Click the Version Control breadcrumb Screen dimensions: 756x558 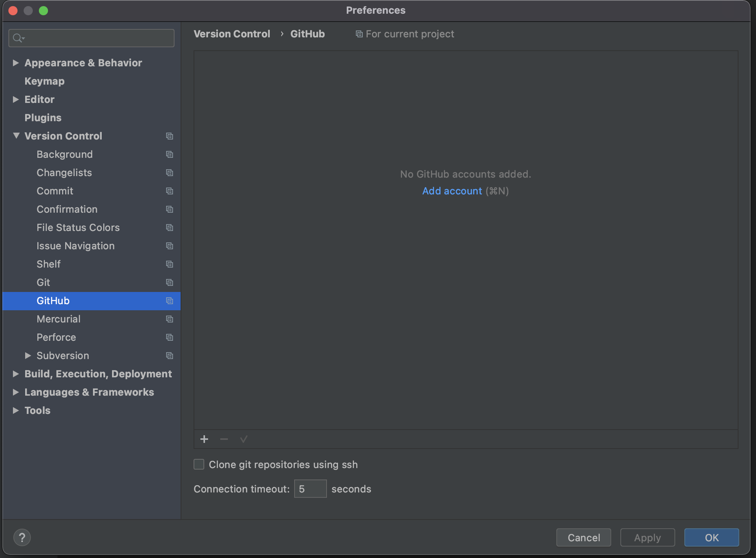click(232, 34)
